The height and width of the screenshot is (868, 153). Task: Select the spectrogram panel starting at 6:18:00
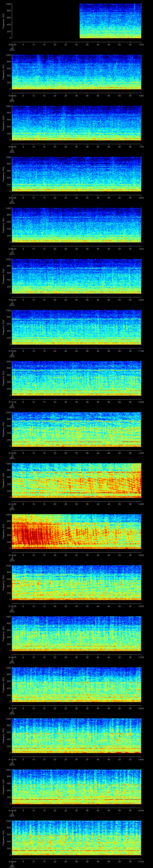coord(76,736)
